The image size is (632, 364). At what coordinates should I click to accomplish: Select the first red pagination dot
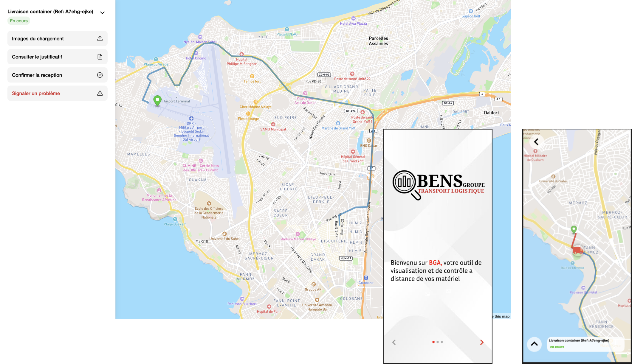click(433, 342)
